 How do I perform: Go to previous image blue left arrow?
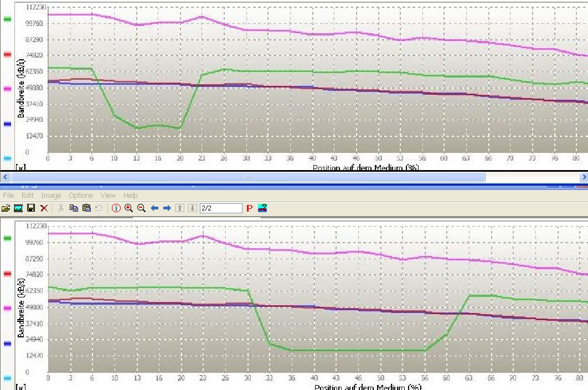(154, 208)
